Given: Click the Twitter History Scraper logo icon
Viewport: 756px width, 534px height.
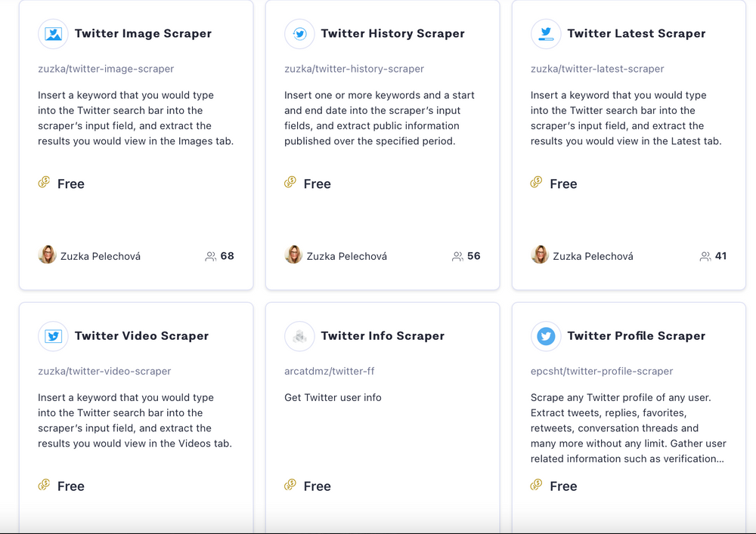Looking at the screenshot, I should [x=299, y=34].
